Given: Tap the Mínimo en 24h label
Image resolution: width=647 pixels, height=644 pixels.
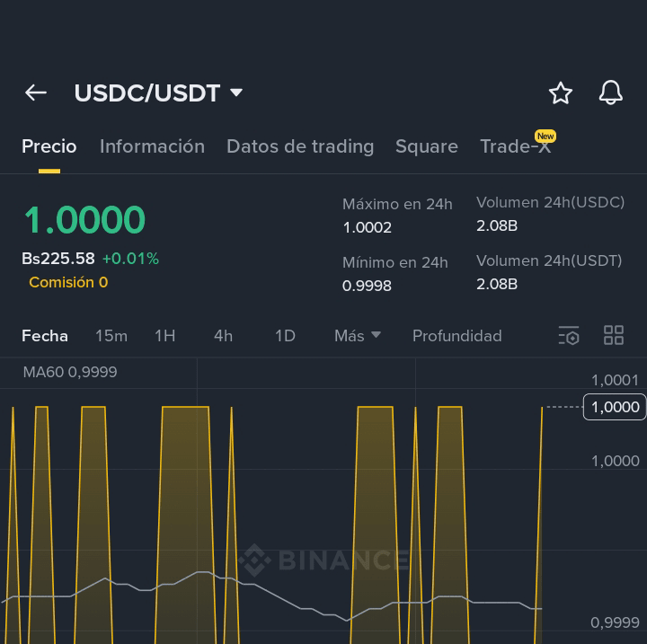Looking at the screenshot, I should (x=394, y=262).
